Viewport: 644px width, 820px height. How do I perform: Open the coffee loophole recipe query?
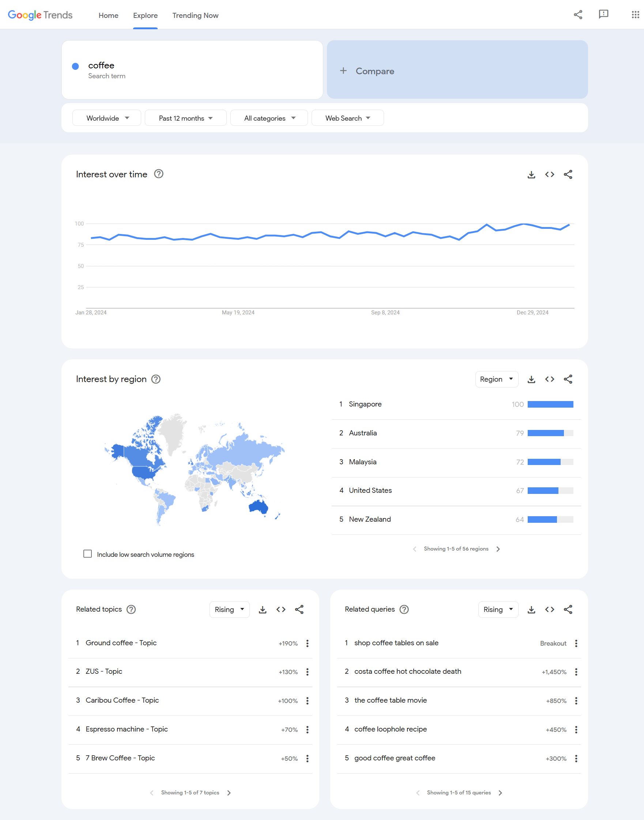tap(390, 729)
